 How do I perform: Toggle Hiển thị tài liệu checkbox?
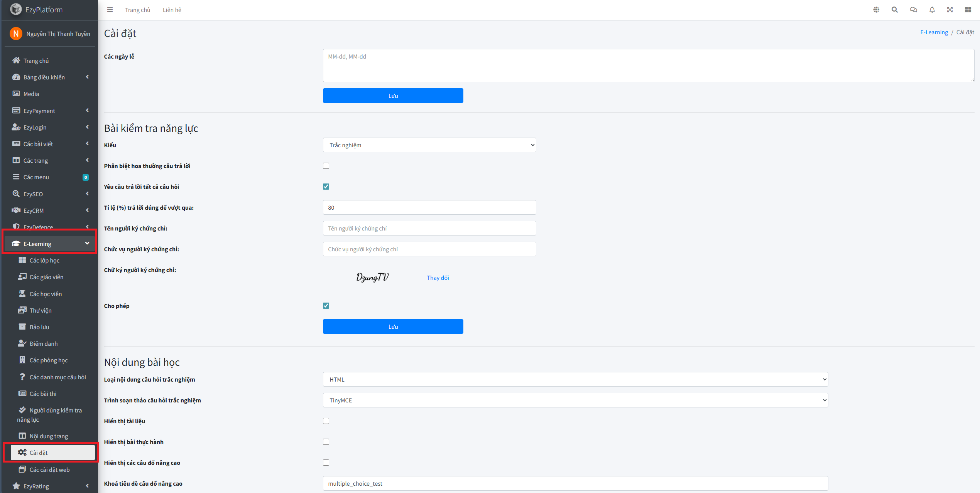tap(326, 421)
